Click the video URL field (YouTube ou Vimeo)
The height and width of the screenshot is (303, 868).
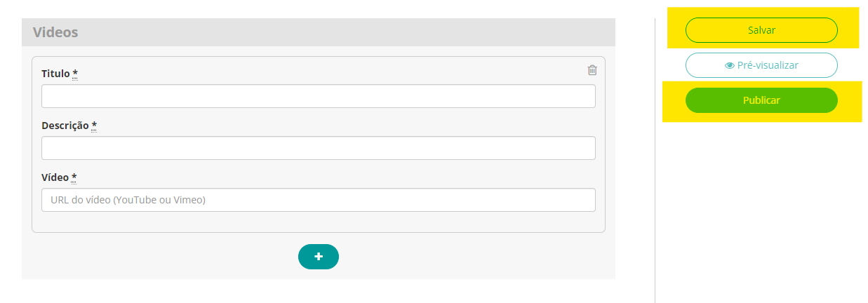(319, 200)
